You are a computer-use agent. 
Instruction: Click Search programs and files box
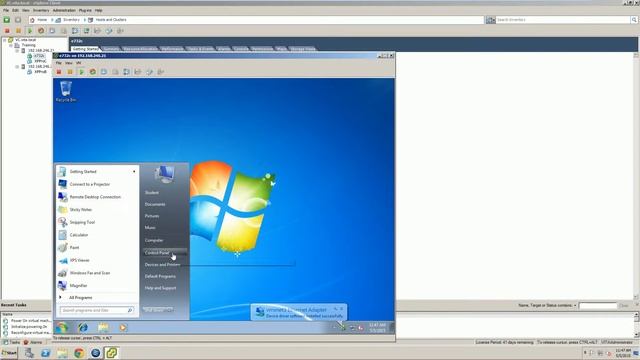pos(97,310)
